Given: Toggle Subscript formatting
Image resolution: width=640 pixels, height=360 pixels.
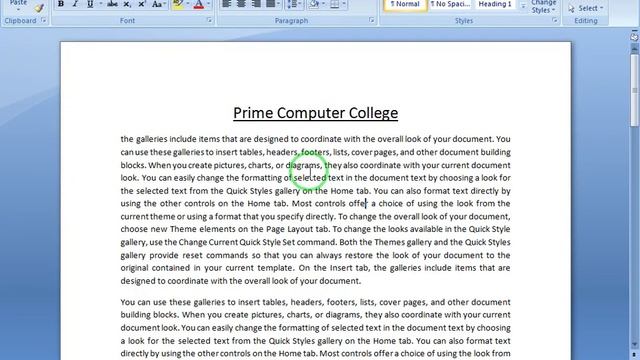Looking at the screenshot, I should [127, 4].
